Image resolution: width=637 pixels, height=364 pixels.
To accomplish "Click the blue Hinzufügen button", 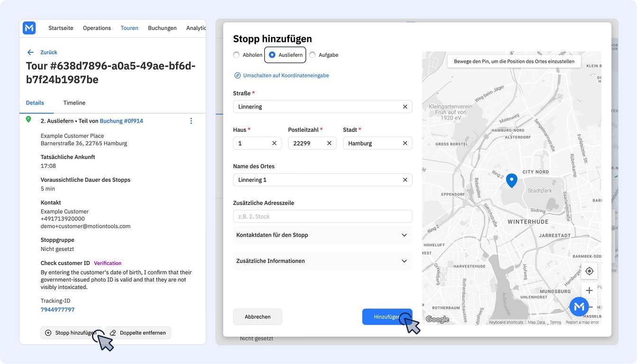I will 387,317.
